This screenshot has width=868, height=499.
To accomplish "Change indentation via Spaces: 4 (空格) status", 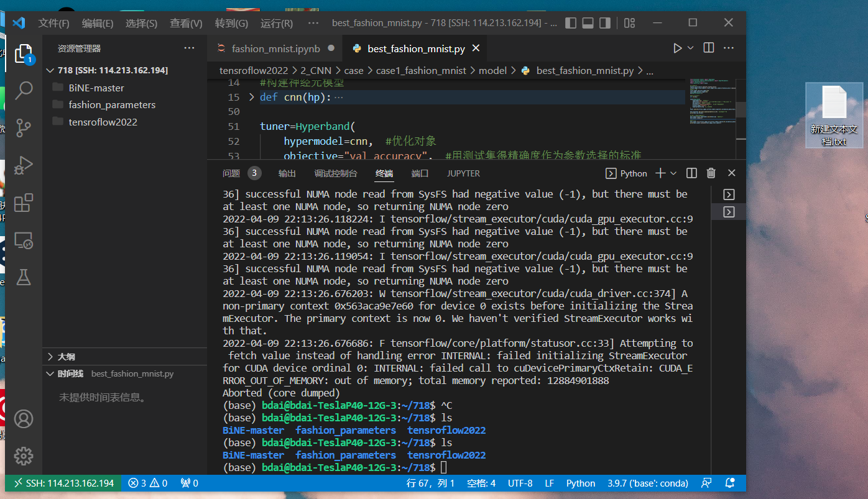I will [481, 483].
